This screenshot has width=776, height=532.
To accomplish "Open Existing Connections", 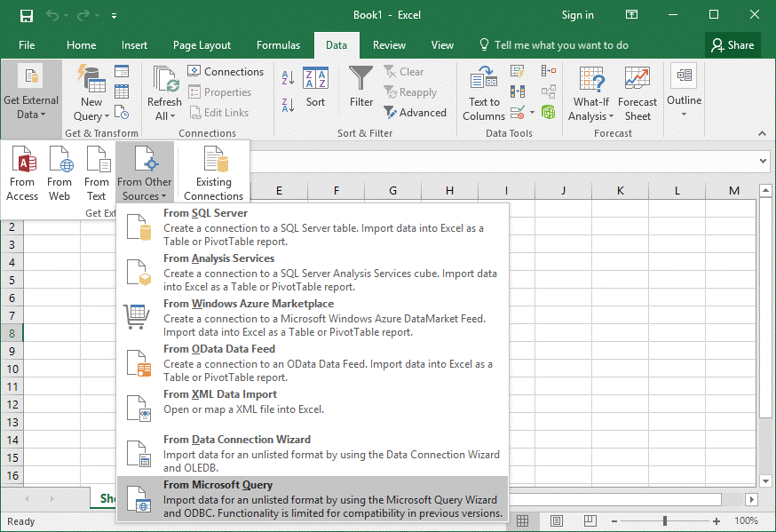I will (213, 173).
